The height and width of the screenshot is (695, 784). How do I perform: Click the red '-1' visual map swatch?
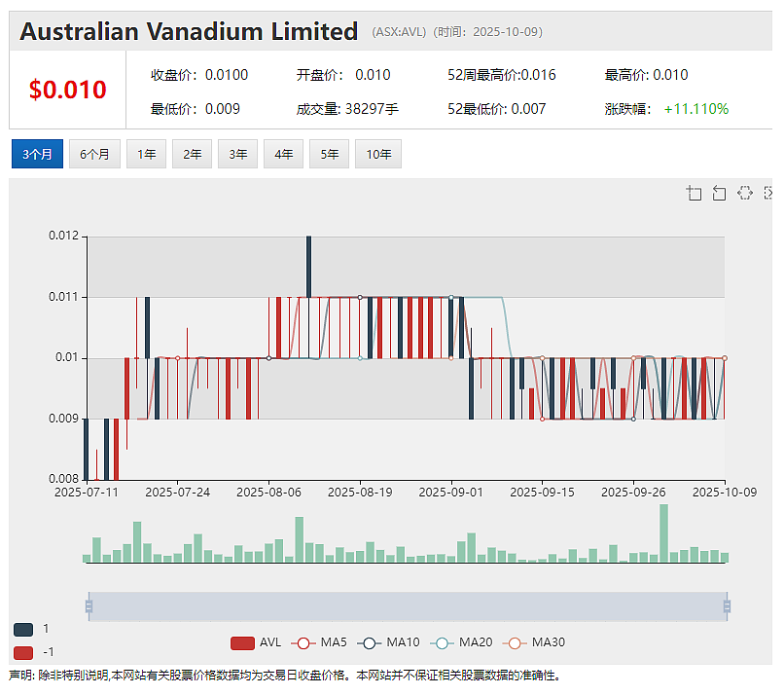pyautogui.click(x=23, y=652)
